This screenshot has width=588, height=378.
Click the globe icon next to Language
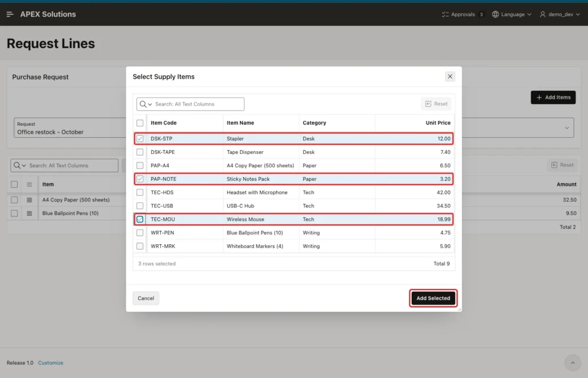coord(496,14)
